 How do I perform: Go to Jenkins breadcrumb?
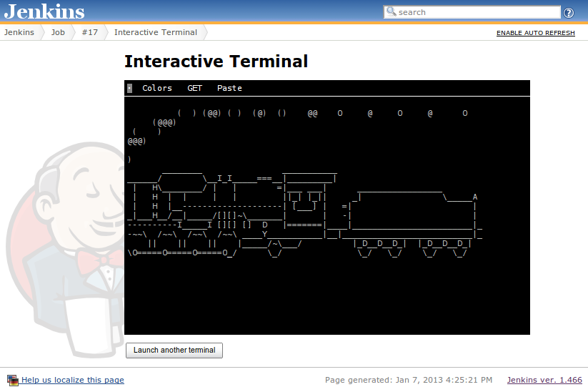(19, 32)
